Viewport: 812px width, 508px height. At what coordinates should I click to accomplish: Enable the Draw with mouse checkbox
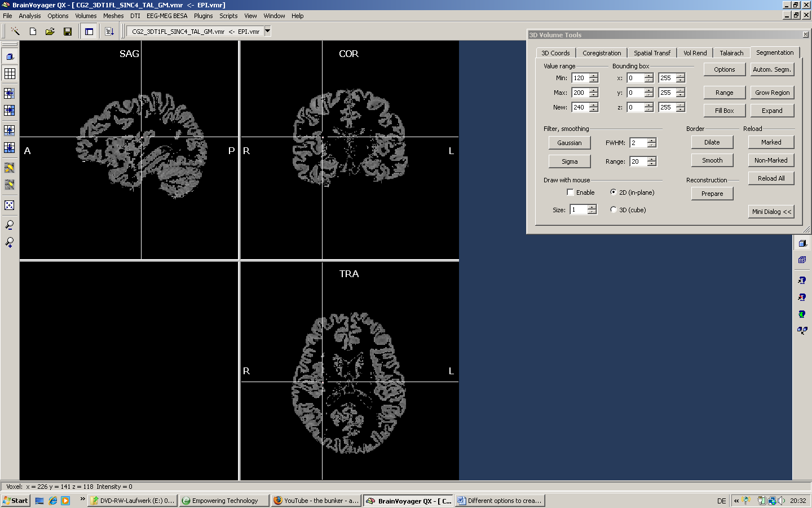[570, 192]
